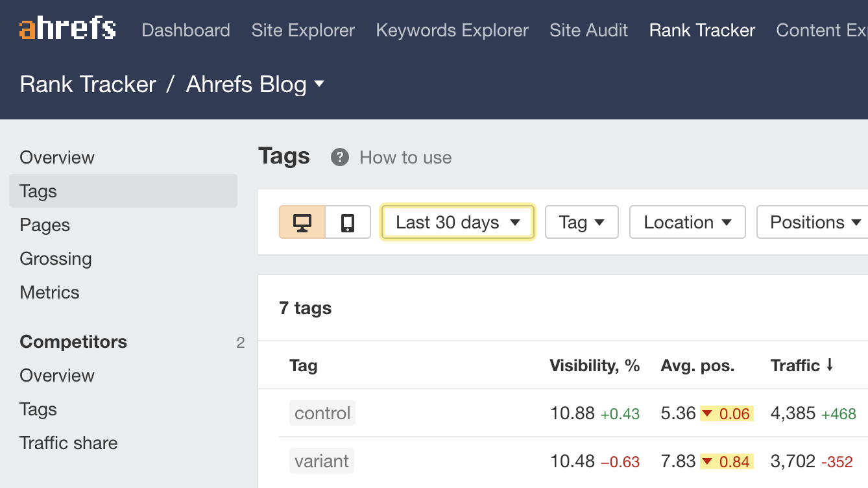Open the Tag filter dropdown
868x488 pixels.
581,222
